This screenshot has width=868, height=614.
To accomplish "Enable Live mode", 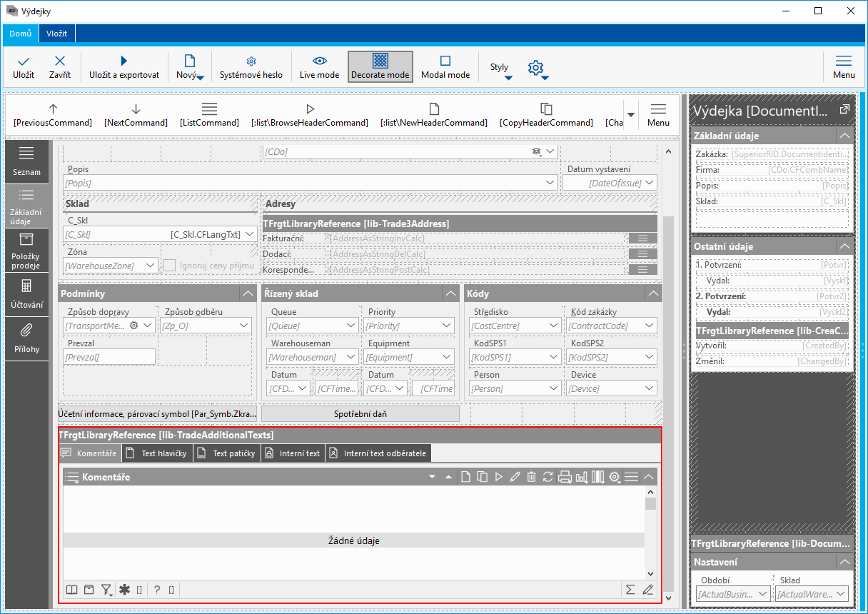I will pyautogui.click(x=319, y=66).
